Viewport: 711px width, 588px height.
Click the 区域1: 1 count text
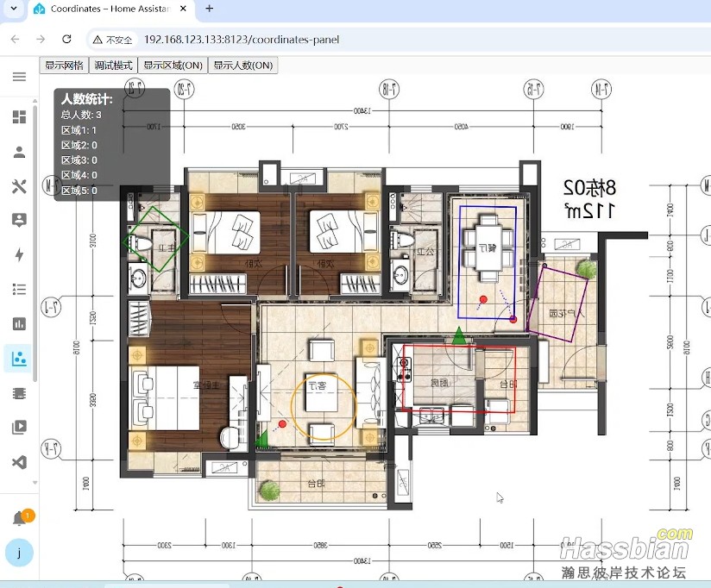pyautogui.click(x=79, y=130)
